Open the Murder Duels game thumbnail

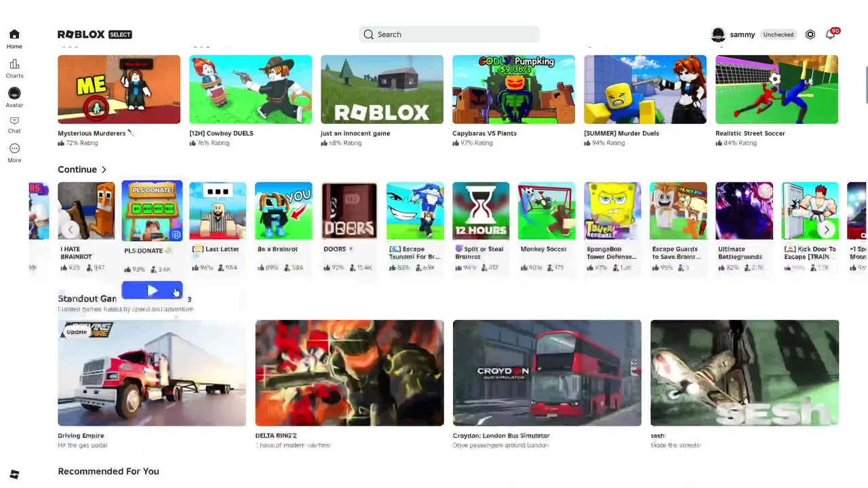click(645, 89)
